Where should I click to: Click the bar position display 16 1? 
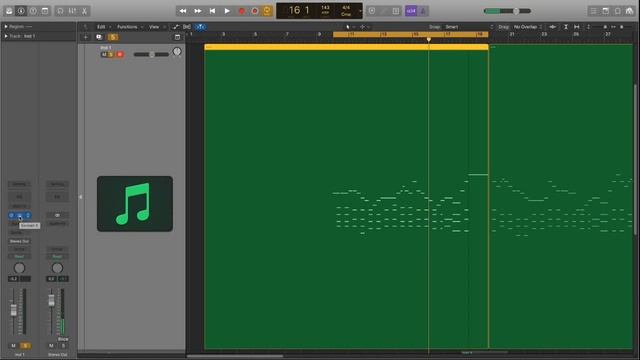pos(299,11)
